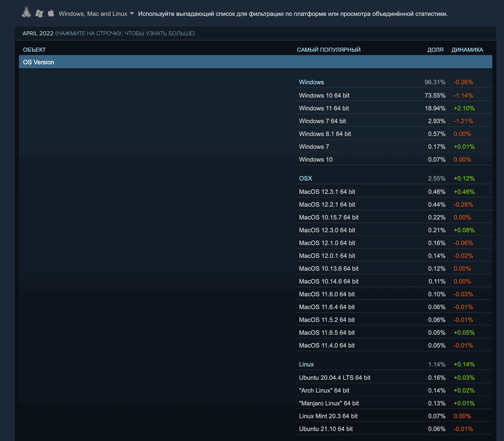Click the +2.10% change for Windows 11
This screenshot has width=504, height=441.
click(464, 108)
